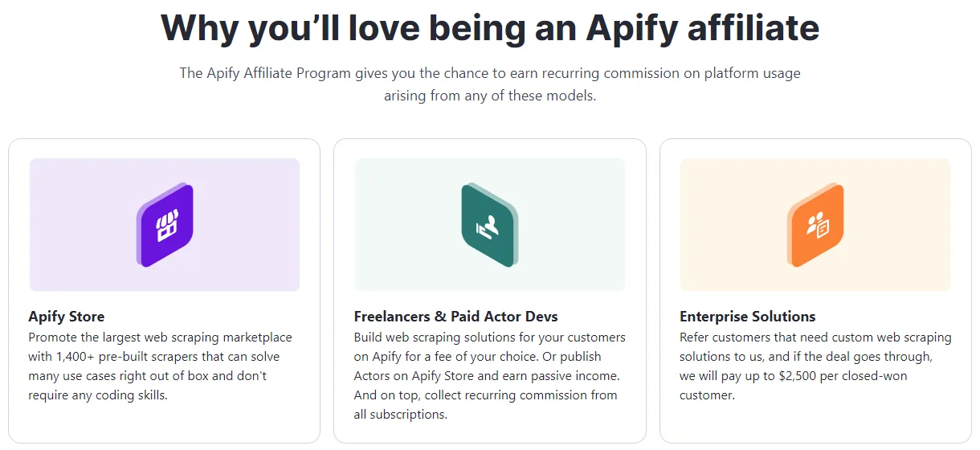Click the "require any coding skills" line

click(x=98, y=395)
